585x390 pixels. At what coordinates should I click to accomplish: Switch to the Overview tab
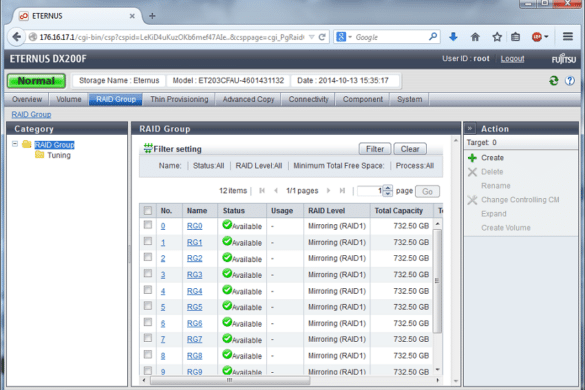click(27, 99)
